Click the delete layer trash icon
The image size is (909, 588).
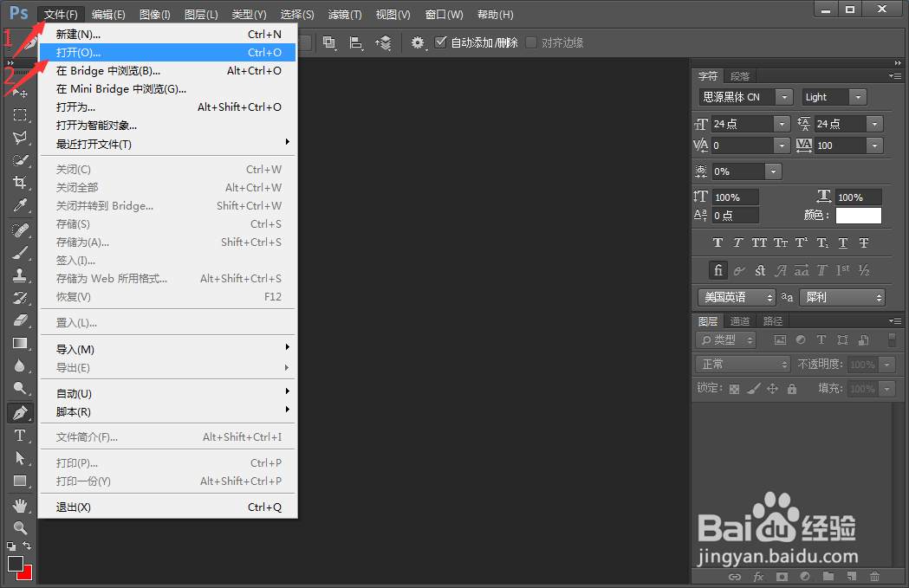point(875,577)
